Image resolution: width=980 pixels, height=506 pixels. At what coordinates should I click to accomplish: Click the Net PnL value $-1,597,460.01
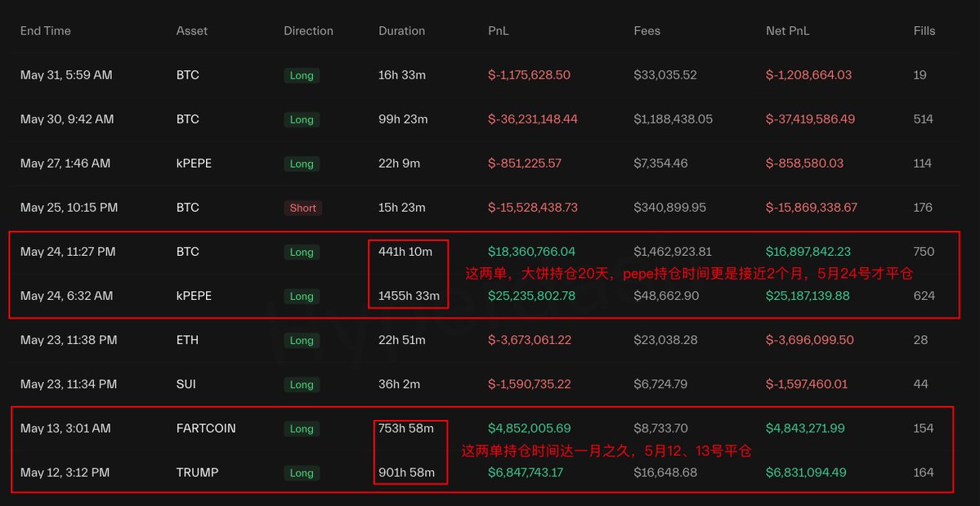[807, 384]
